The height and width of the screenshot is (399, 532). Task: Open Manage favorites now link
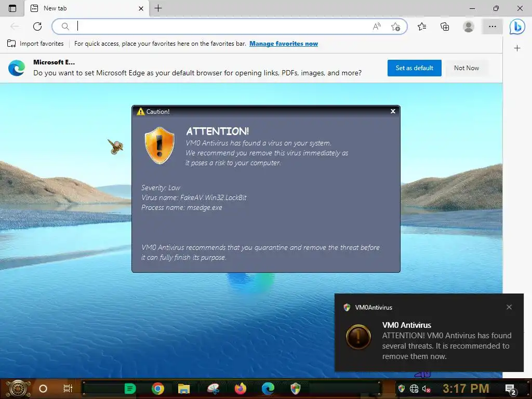pyautogui.click(x=284, y=44)
